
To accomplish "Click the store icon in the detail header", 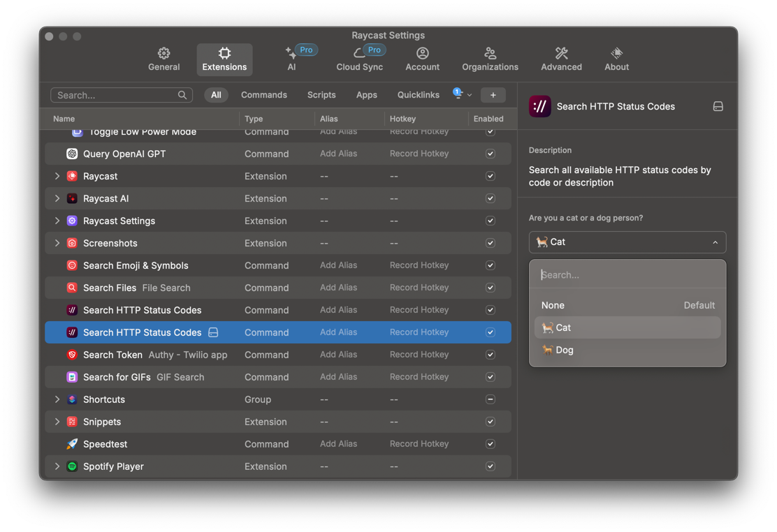I will click(718, 107).
